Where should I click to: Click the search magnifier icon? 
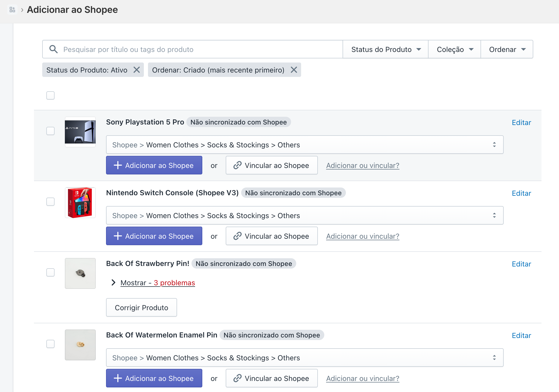pos(53,49)
